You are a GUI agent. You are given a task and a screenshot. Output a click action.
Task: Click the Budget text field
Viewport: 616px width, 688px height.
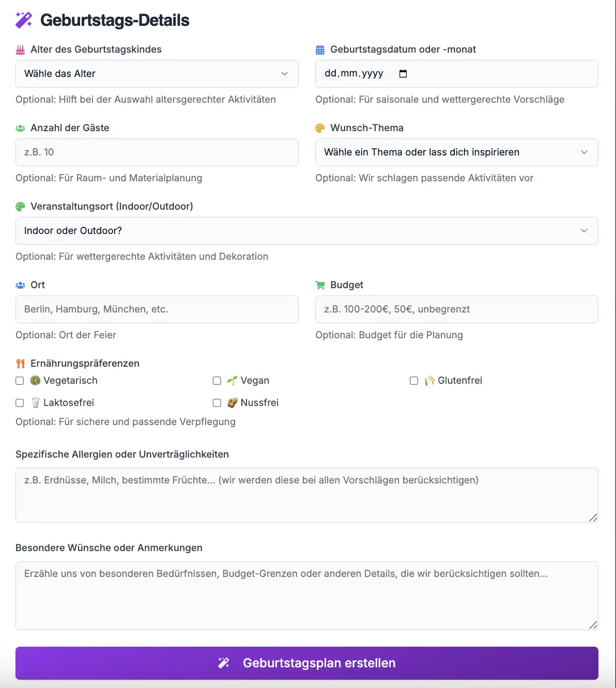point(456,309)
